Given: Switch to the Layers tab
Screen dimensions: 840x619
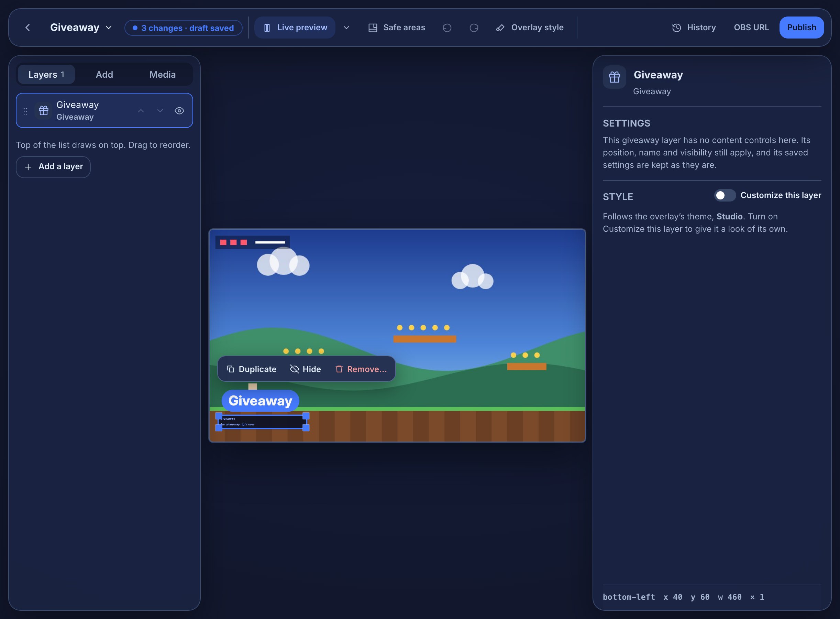Looking at the screenshot, I should pyautogui.click(x=46, y=75).
